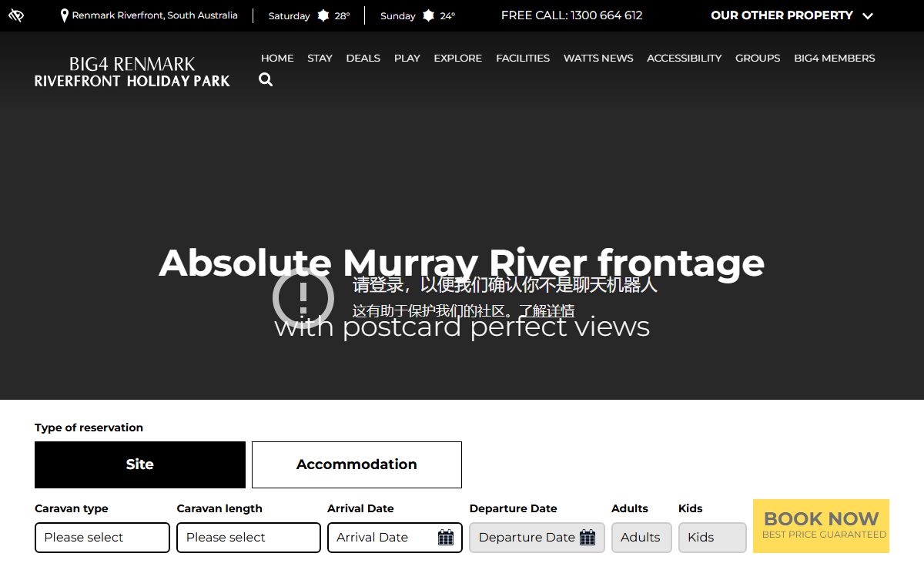The image size is (924, 570).
Task: Click the Departure Date calendar icon
Action: point(588,538)
